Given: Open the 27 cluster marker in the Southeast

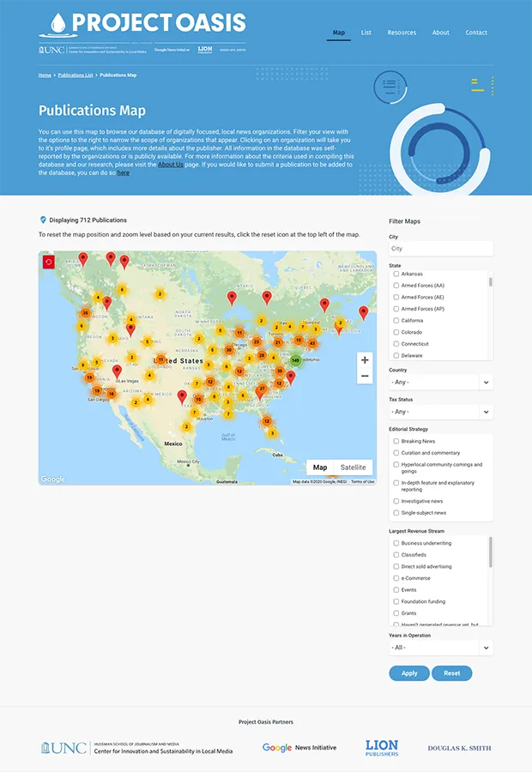Looking at the screenshot, I should tap(263, 389).
